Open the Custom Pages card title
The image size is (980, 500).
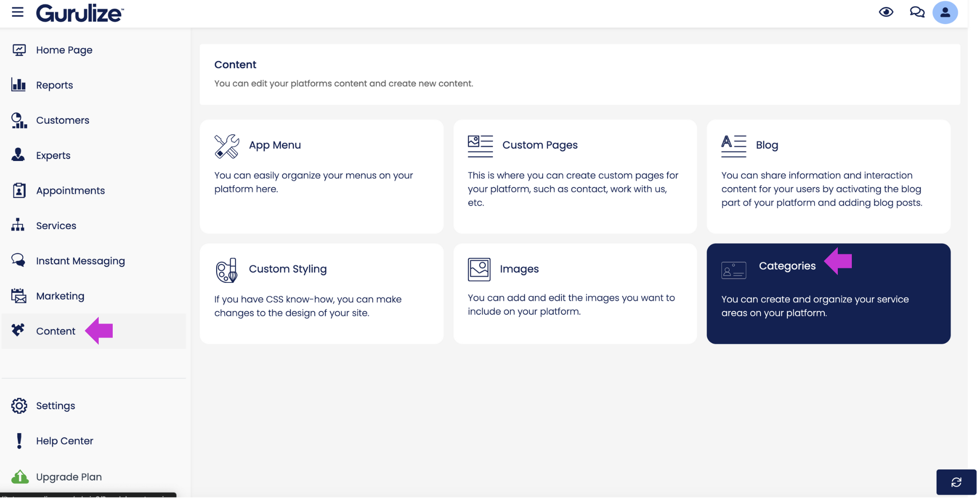tap(540, 145)
